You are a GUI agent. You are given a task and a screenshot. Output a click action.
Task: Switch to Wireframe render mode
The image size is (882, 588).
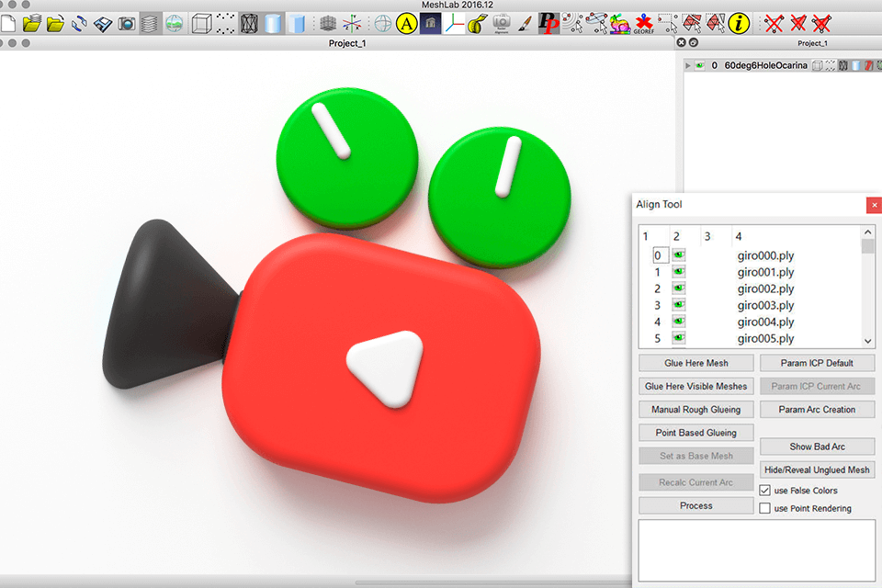pos(248,24)
